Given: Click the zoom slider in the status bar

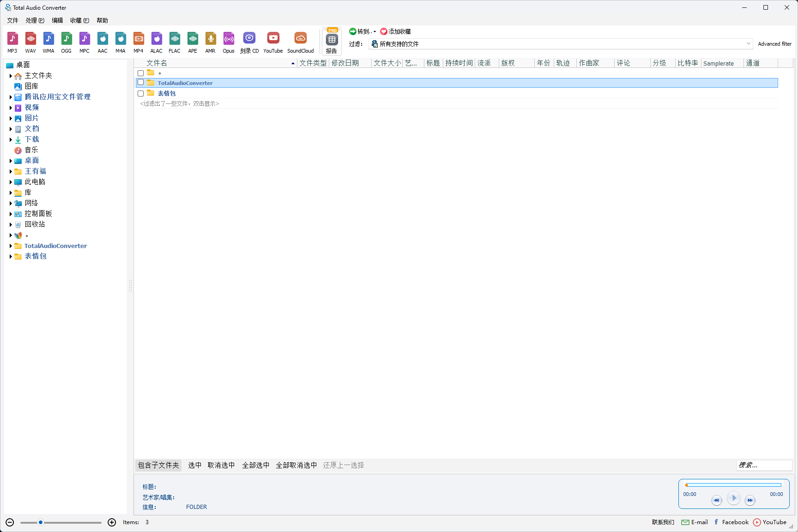Looking at the screenshot, I should click(x=60, y=522).
